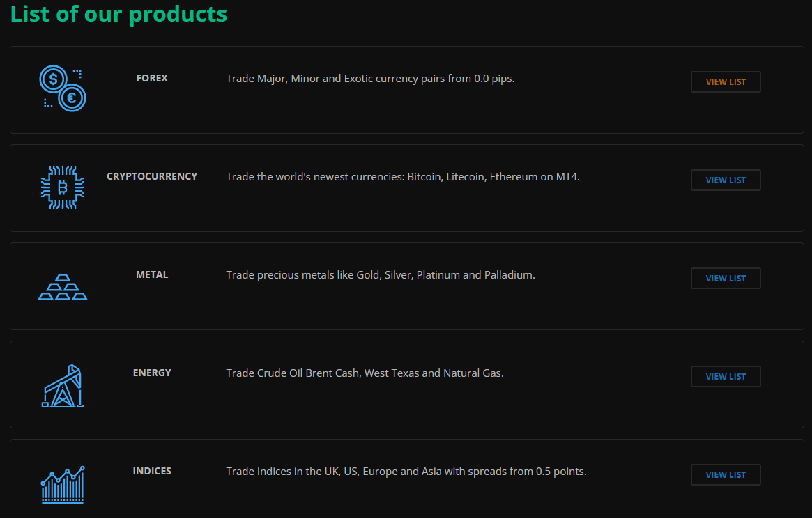This screenshot has width=812, height=528.
Task: View the list of Energy products
Action: point(726,376)
